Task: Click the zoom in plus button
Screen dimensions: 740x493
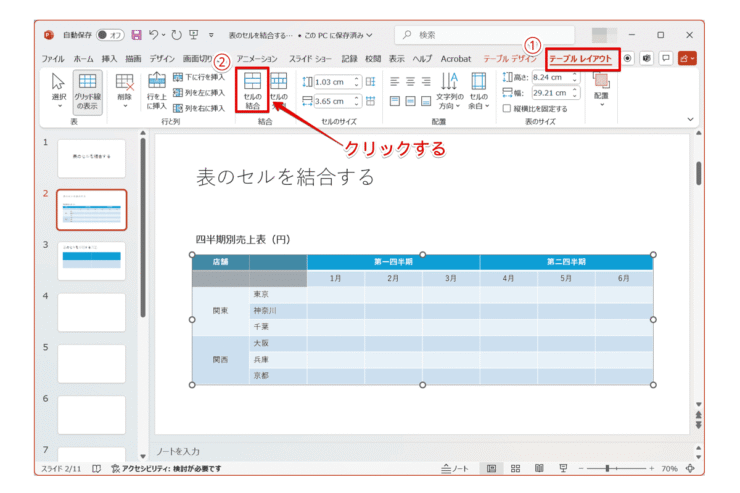Action: [x=651, y=468]
